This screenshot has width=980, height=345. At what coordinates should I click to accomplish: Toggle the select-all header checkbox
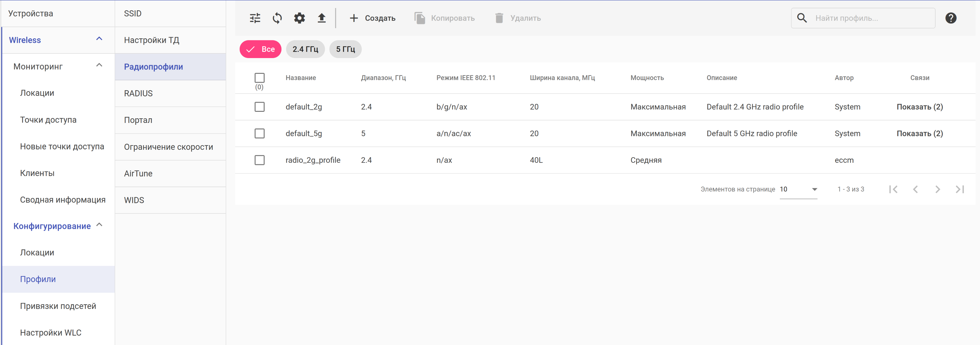(259, 78)
